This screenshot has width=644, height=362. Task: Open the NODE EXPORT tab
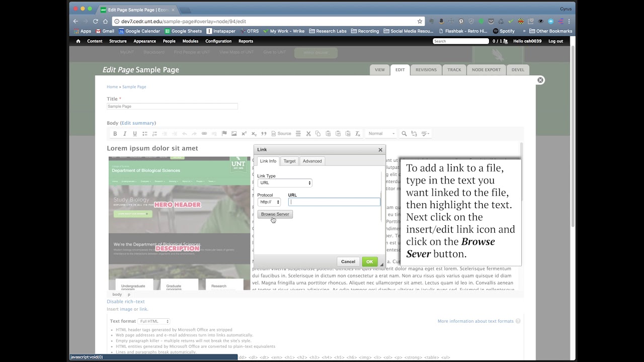[x=486, y=70]
